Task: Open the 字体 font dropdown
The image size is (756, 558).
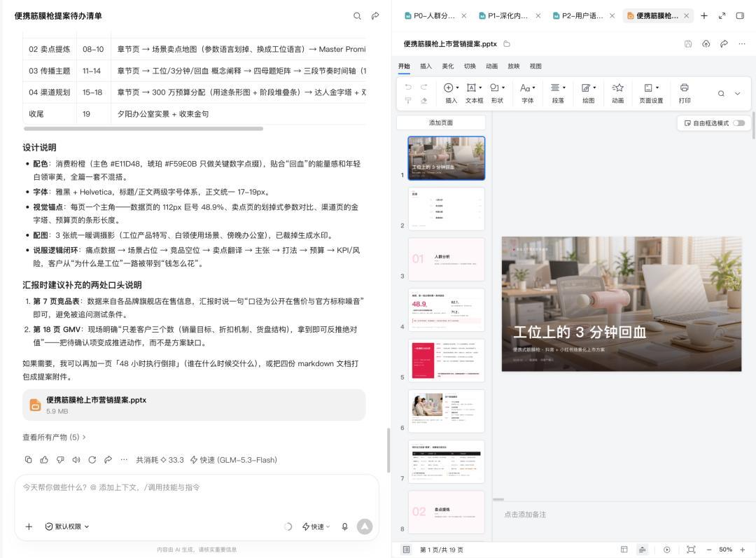Action: click(528, 93)
